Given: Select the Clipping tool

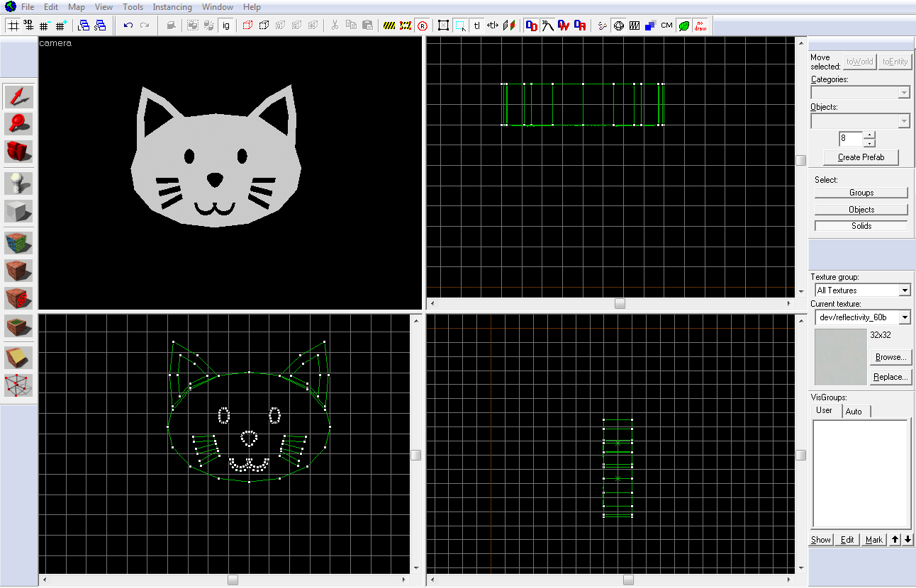Looking at the screenshot, I should [x=18, y=358].
